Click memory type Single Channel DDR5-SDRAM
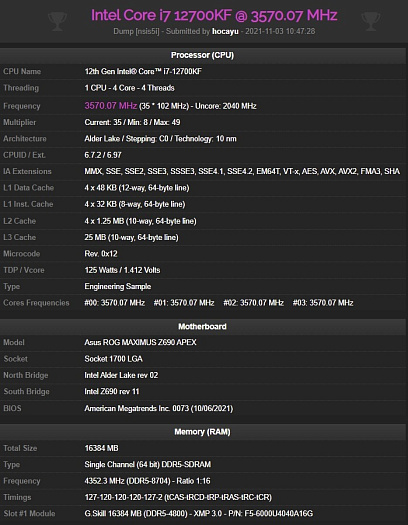 148,465
